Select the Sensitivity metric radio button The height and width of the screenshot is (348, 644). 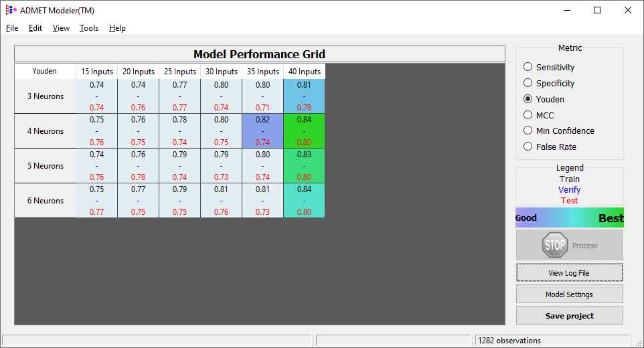[x=528, y=67]
